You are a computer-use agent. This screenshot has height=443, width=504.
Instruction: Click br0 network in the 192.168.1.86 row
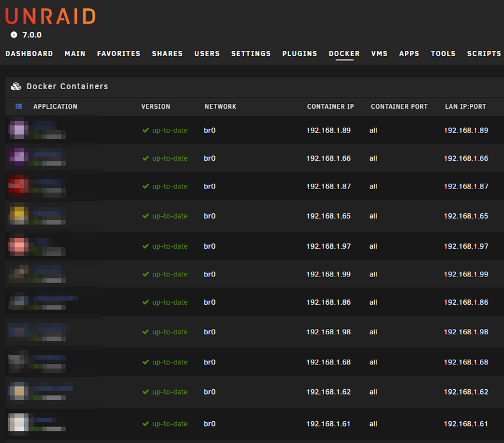pos(210,302)
